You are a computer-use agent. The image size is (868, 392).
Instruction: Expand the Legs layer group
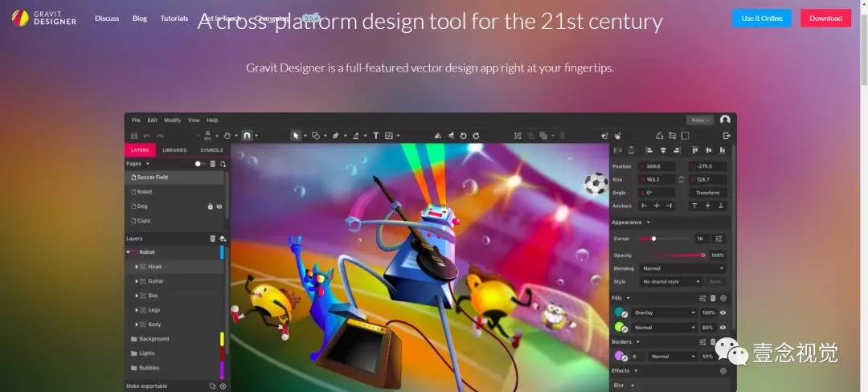pyautogui.click(x=137, y=309)
